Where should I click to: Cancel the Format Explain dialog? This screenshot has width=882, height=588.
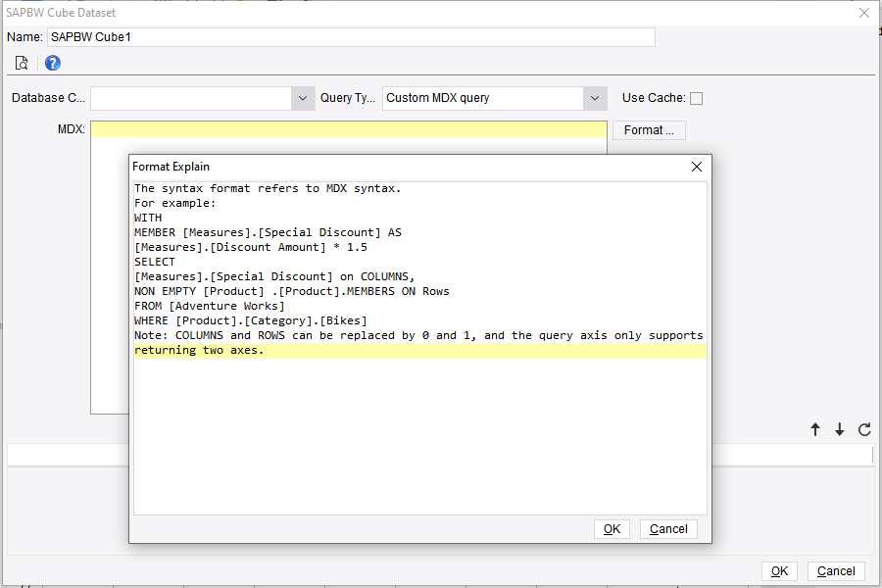tap(668, 528)
